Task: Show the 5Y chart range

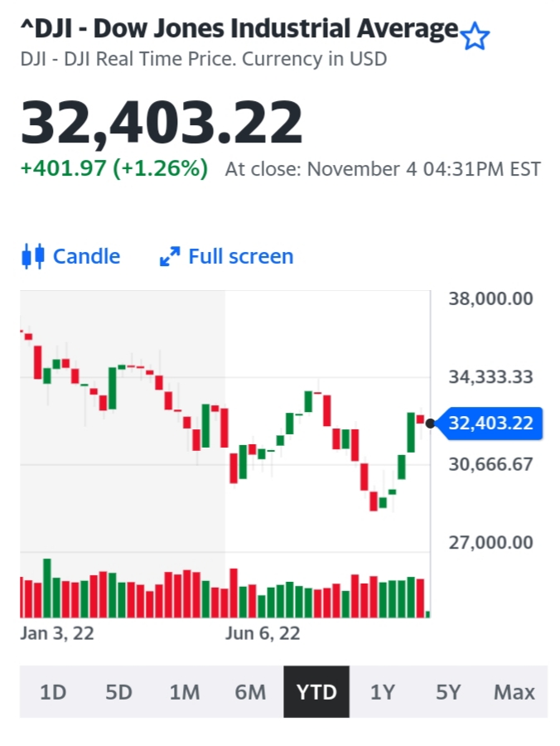Action: 448,691
